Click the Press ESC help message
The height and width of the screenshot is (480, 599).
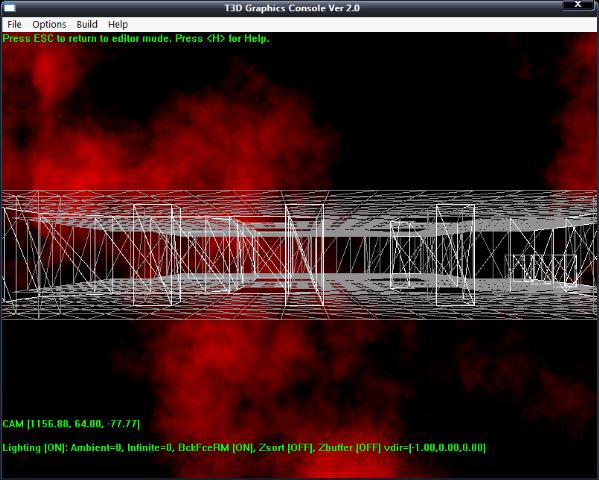coord(136,39)
